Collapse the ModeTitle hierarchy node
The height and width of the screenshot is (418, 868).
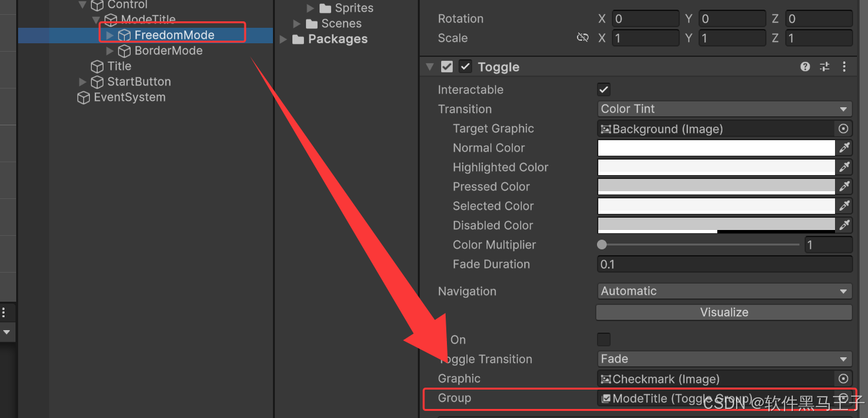pyautogui.click(x=96, y=20)
